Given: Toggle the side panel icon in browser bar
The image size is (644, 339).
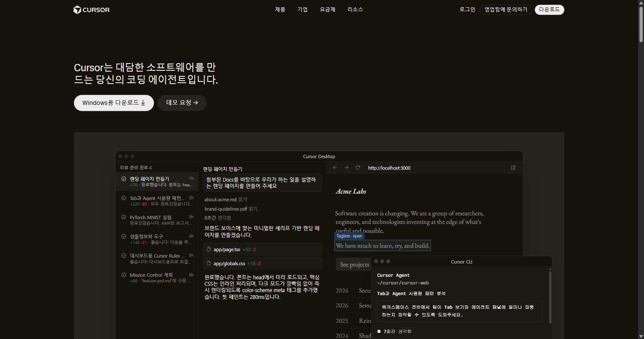Looking at the screenshot, I should pos(513,168).
